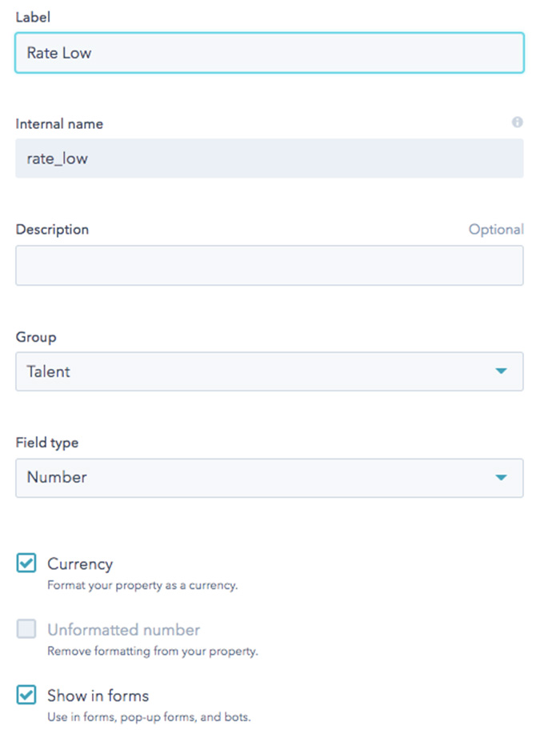Click the Show in forms label text
This screenshot has width=560, height=754.
98,696
